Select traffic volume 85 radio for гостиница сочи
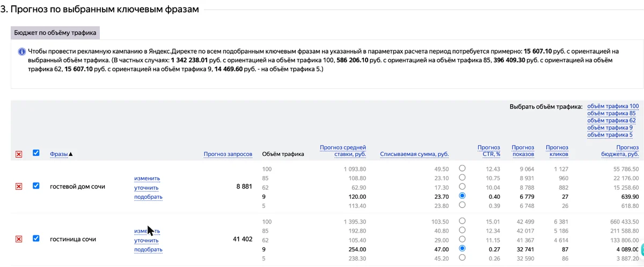Viewport: 644px width, 267px height. (462, 230)
